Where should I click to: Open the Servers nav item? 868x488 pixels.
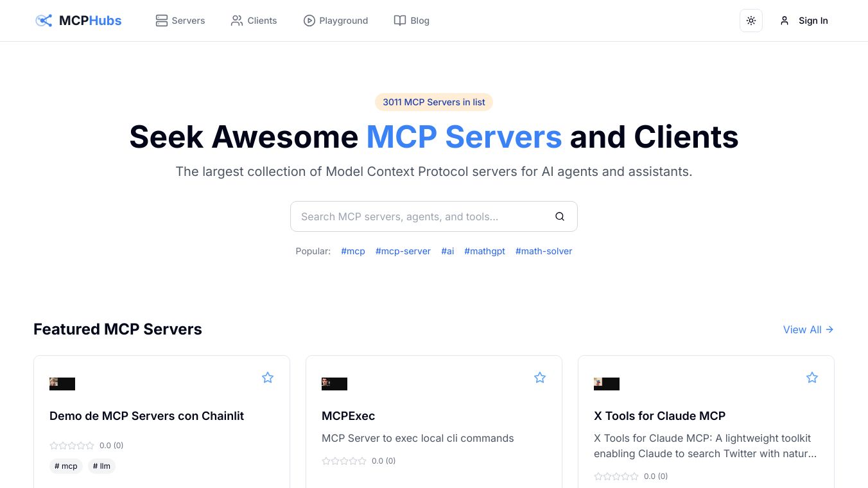click(x=180, y=21)
